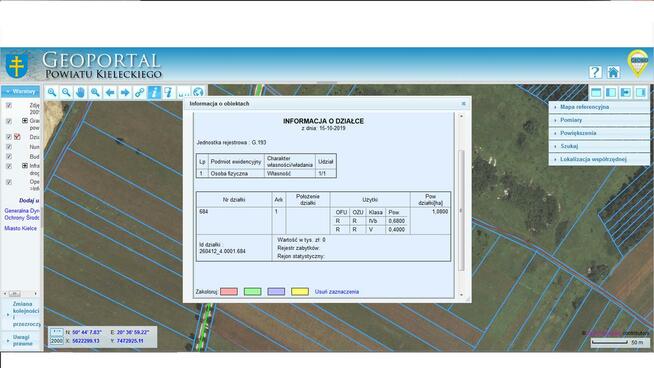Go to next map view arrow
654x368 pixels.
pyautogui.click(x=125, y=92)
